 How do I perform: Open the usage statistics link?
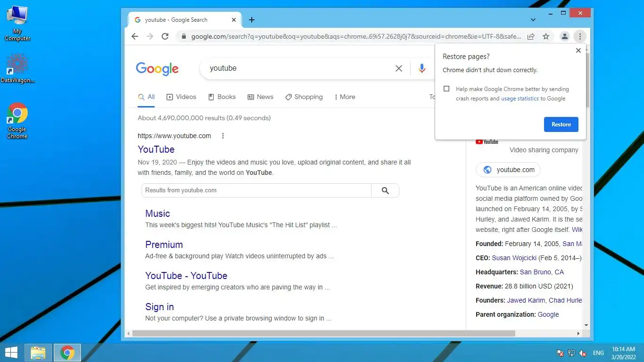[x=520, y=99]
